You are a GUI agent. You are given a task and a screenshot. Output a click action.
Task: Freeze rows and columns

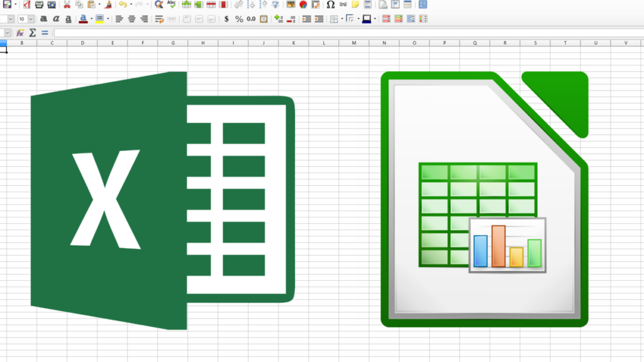tap(395, 4)
